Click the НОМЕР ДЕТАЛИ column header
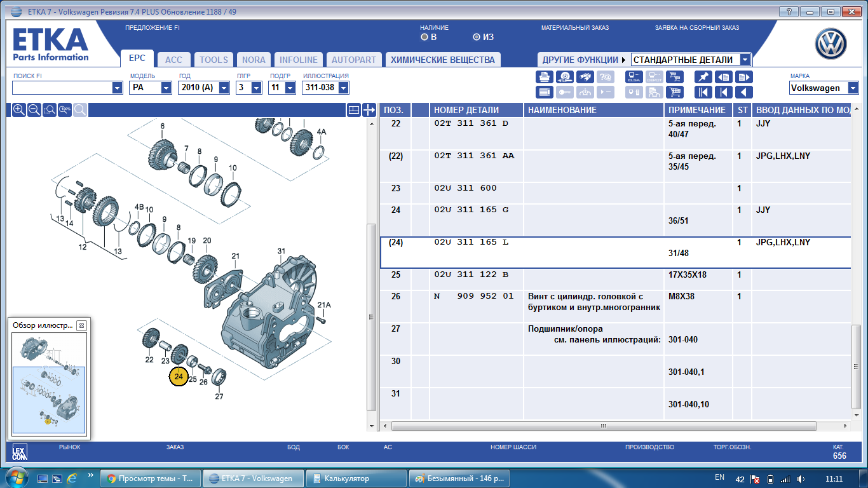The width and height of the screenshot is (868, 488). click(477, 110)
